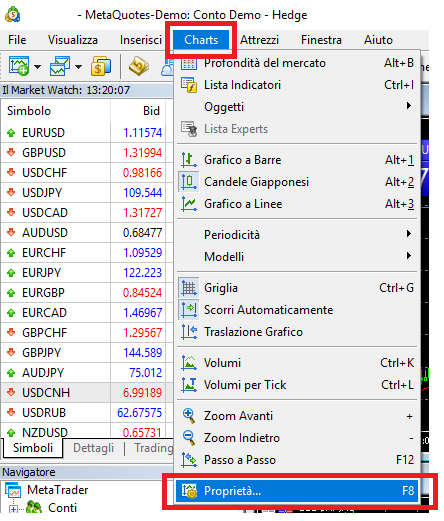
Task: Click the Zoom Indietro magnifier icon
Action: point(189,438)
